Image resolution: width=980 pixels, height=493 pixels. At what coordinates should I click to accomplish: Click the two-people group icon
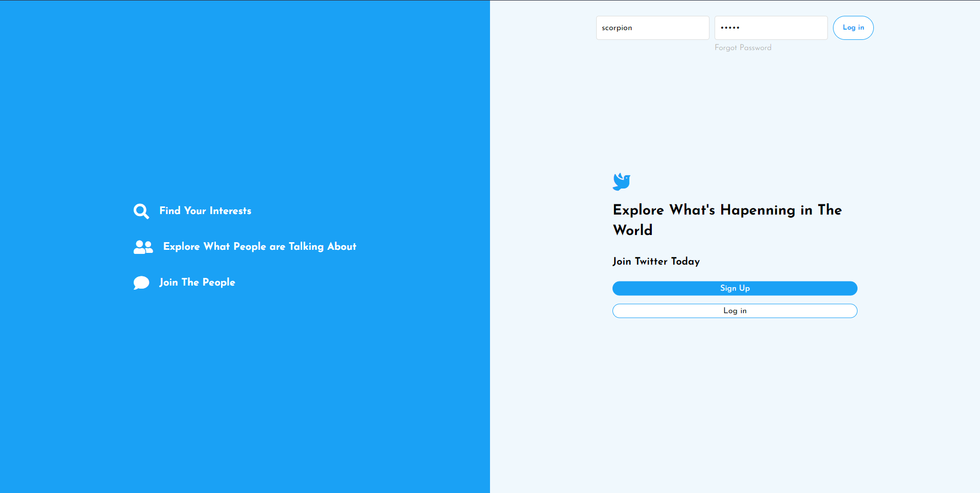143,247
